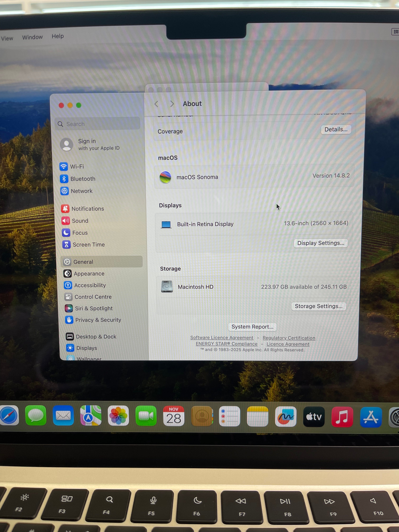The image size is (399, 532).
Task: Open App Store from the Dock
Action: (371, 417)
